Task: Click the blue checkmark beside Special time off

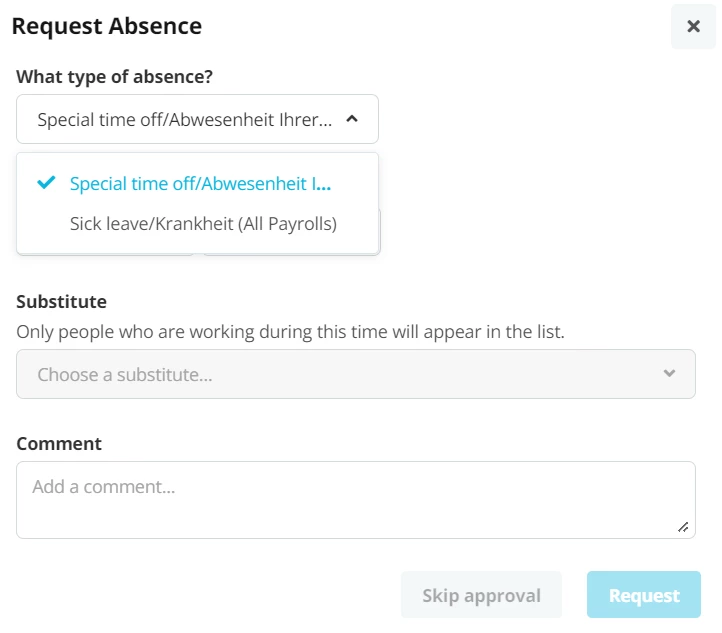Action: click(46, 182)
